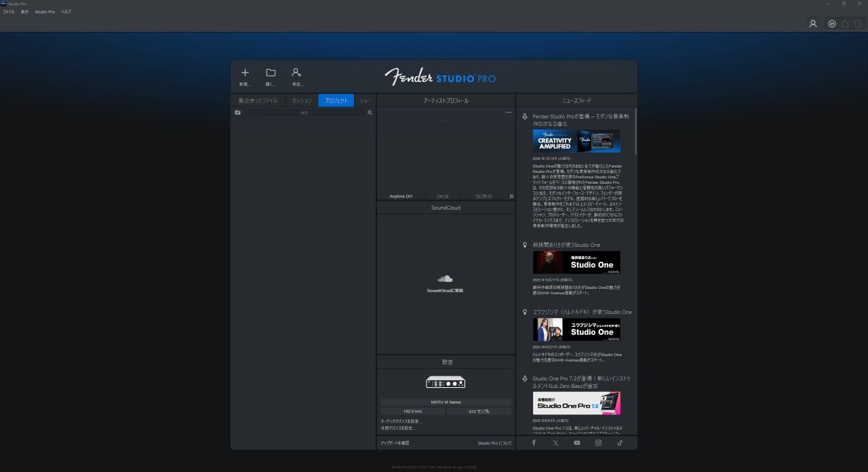The width and height of the screenshot is (868, 472).
Task: Click the TikTok icon in the footer
Action: 620,443
